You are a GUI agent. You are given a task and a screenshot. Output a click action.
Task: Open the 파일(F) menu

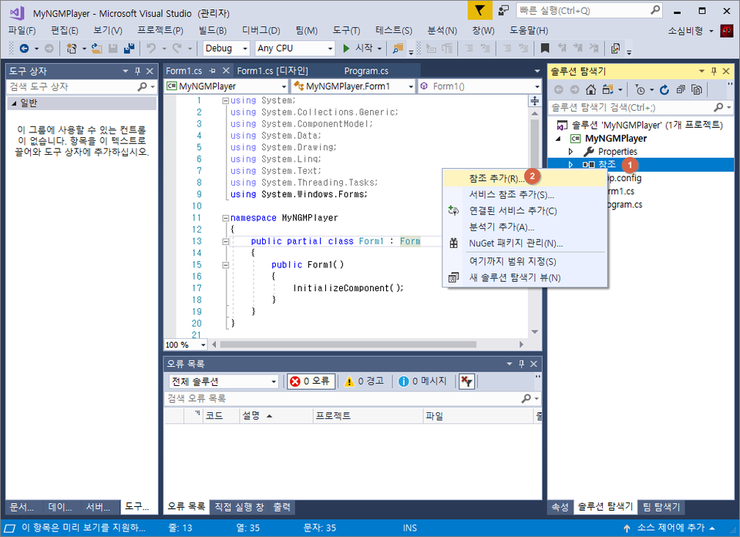22,31
